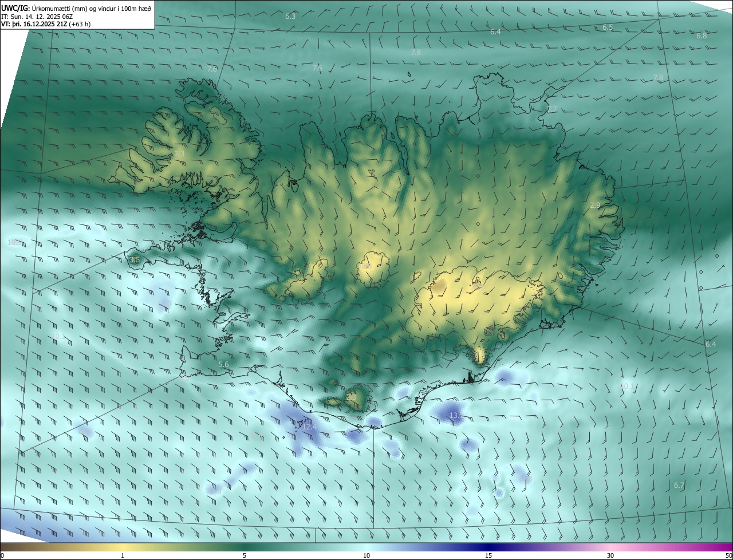This screenshot has height=560, width=733.
Task: Click the 'VT: þri. 16.12.2025 21Z (+63 h)' line
Action: tap(46, 24)
